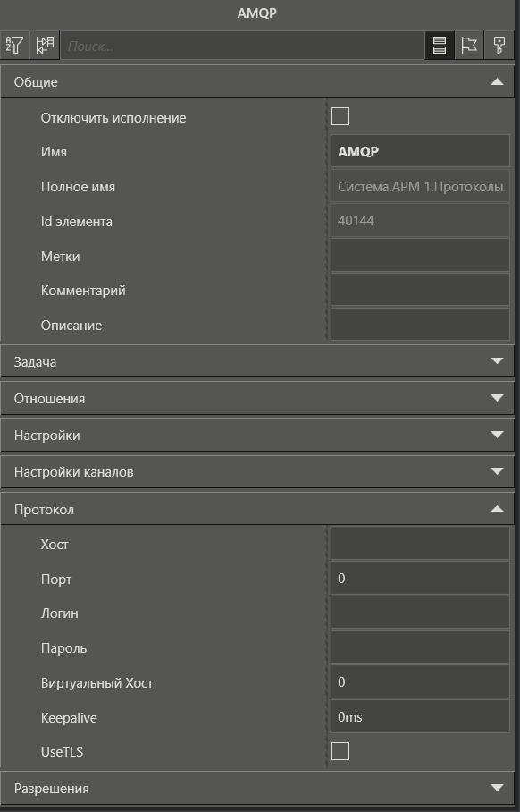
Task: Select the list view properties icon
Action: point(440,45)
